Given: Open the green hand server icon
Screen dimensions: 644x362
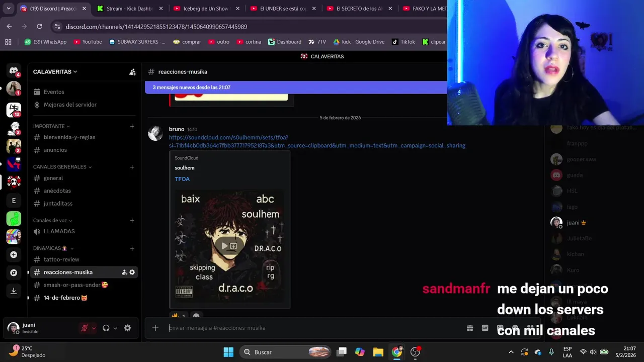Looking at the screenshot, I should pos(14,218).
